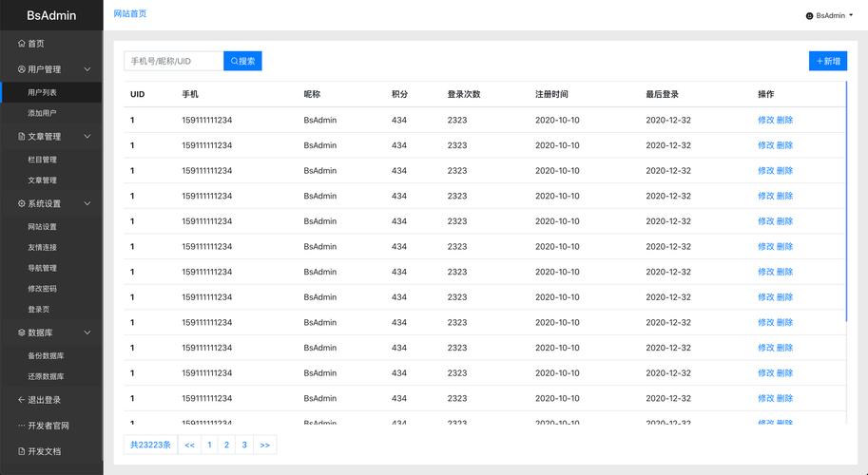This screenshot has height=475, width=868.
Task: Click the 注册时间 column header
Action: [551, 94]
